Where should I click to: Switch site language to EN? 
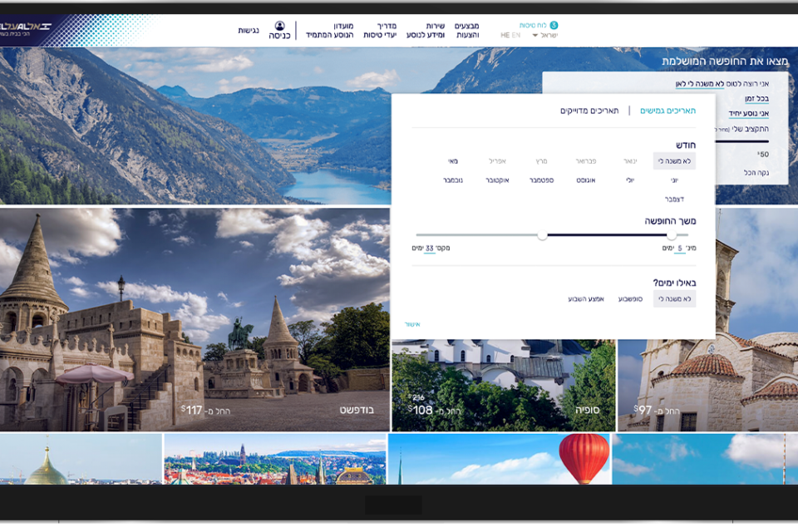516,36
